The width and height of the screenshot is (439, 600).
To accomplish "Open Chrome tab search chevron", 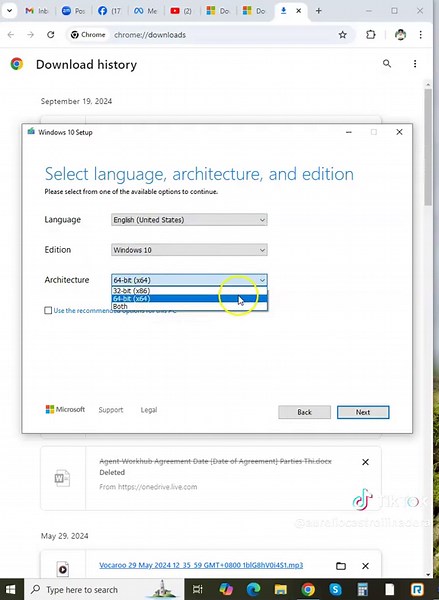I will point(9,11).
